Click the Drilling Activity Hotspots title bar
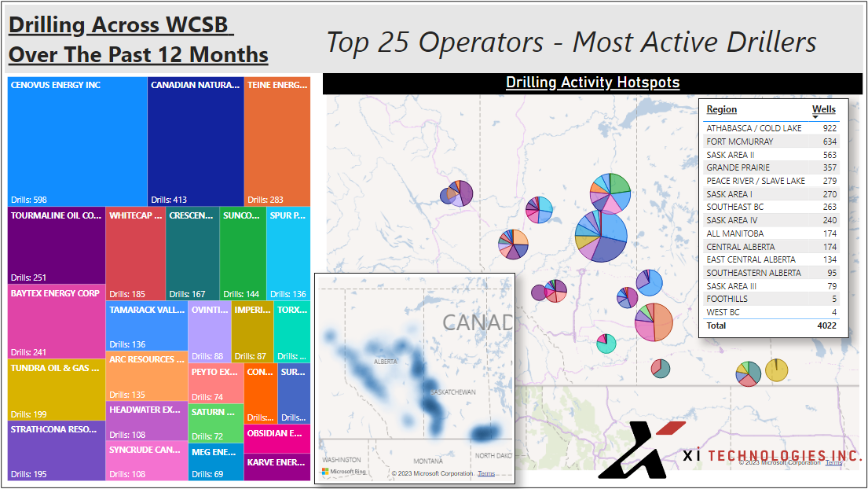The width and height of the screenshot is (868, 489). (594, 83)
